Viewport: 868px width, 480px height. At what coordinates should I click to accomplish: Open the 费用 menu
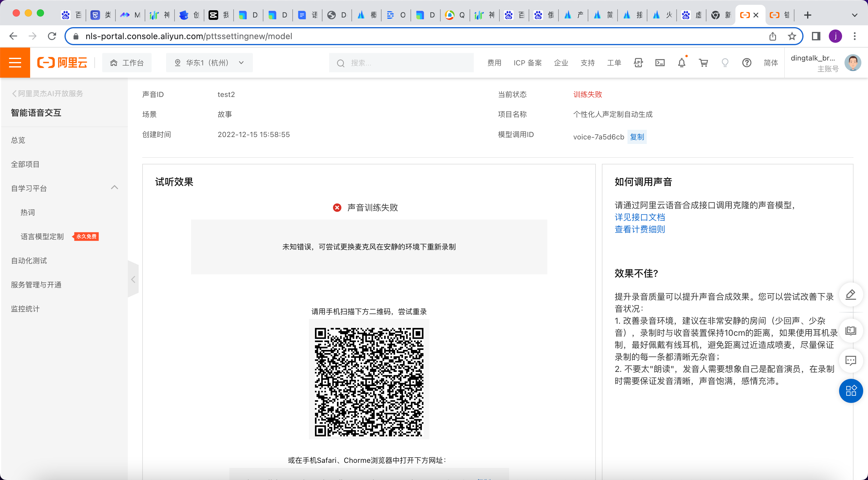point(494,63)
